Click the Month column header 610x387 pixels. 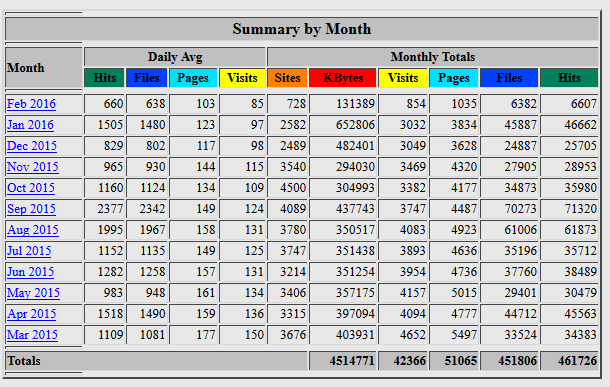(x=44, y=68)
